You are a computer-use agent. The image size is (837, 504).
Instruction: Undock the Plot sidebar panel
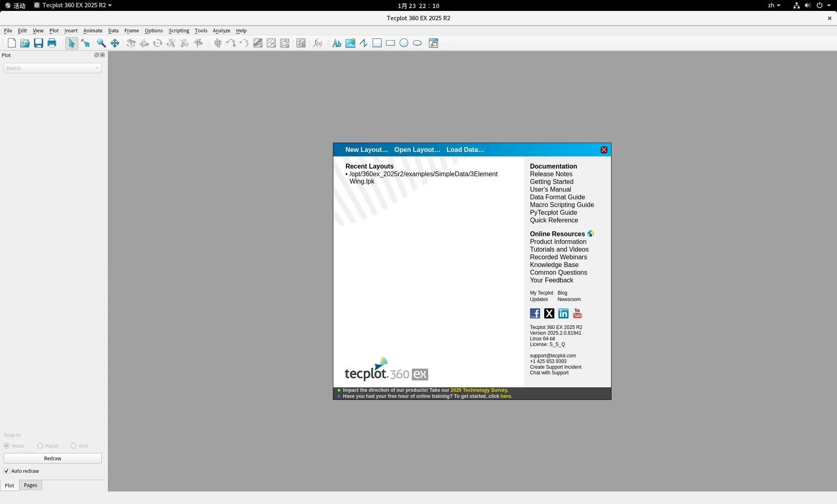(97, 55)
